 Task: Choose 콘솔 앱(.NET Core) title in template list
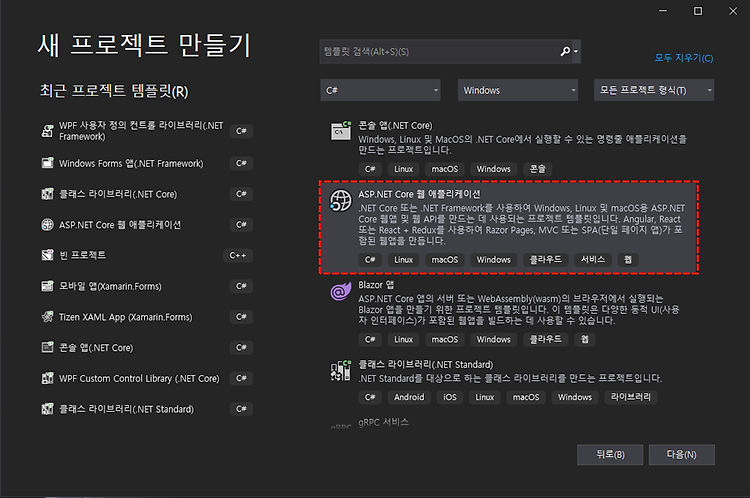(395, 125)
